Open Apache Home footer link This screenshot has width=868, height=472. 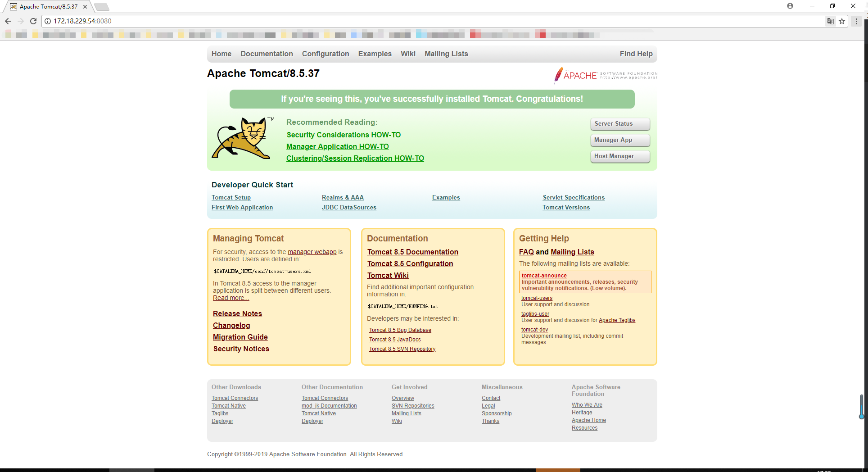pos(589,420)
